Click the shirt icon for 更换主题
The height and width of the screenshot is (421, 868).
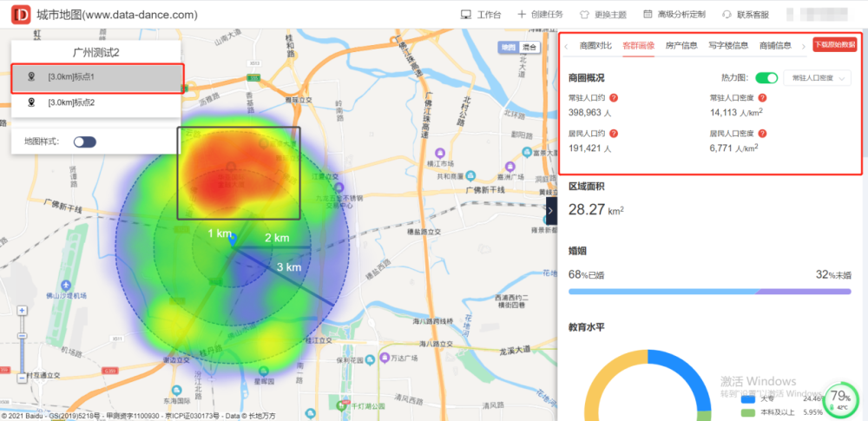coord(584,15)
